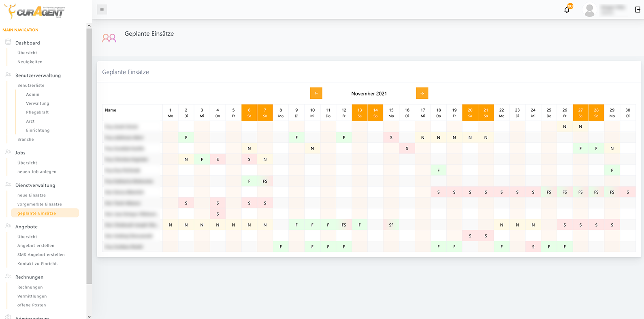Viewport: 644px width, 319px height.
Task: Go to next month with right arrow
Action: pos(422,93)
